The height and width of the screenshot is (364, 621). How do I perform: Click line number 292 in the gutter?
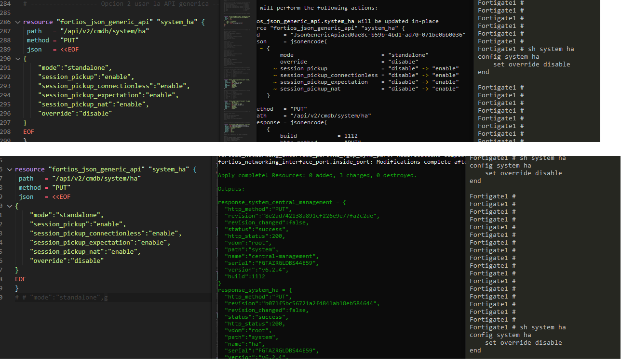[6, 77]
